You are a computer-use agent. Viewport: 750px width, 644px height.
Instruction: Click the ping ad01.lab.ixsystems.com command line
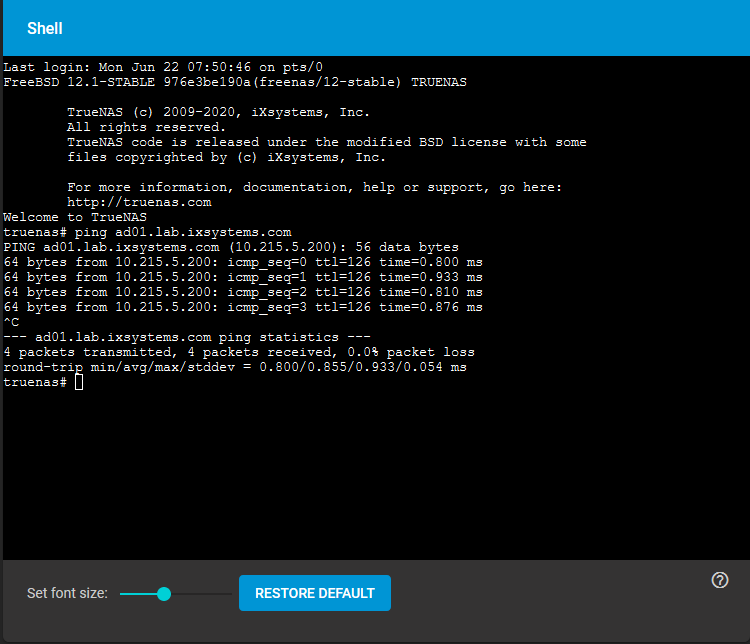coord(147,232)
